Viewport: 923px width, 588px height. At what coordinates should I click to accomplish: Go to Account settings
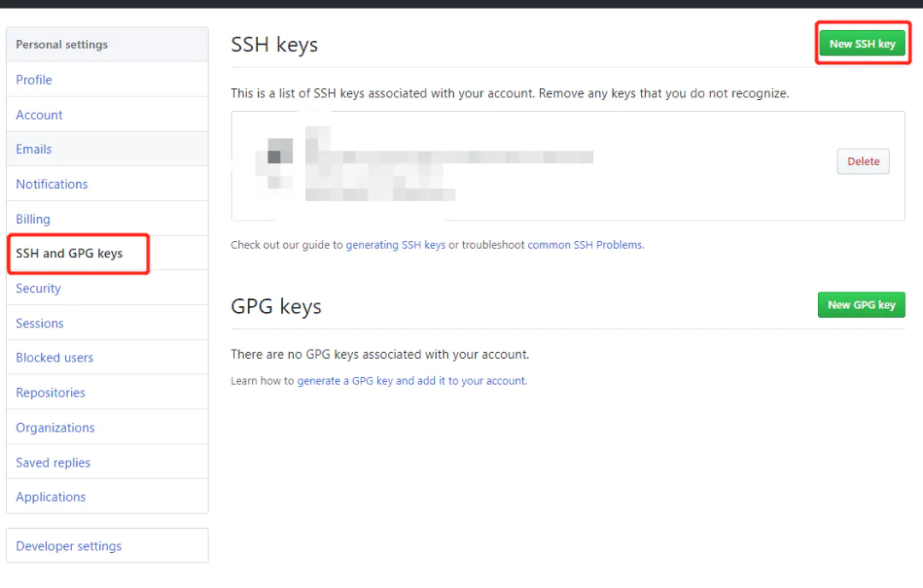[x=39, y=115]
